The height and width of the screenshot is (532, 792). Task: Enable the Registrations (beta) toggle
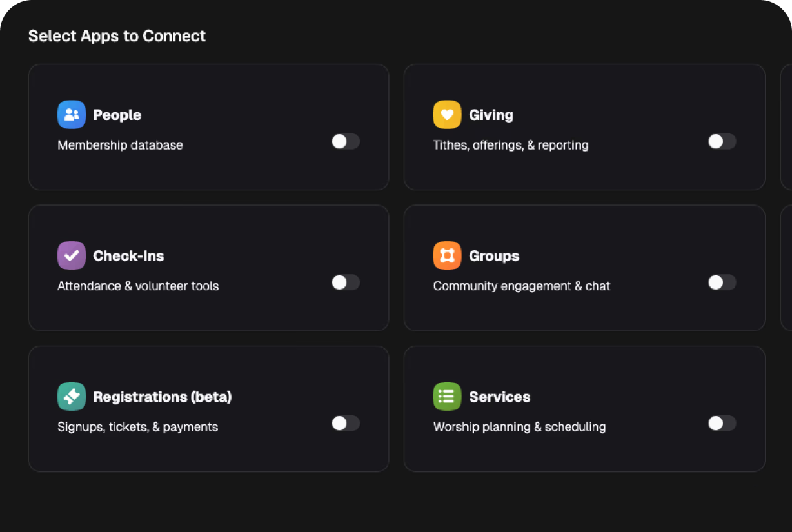point(345,423)
